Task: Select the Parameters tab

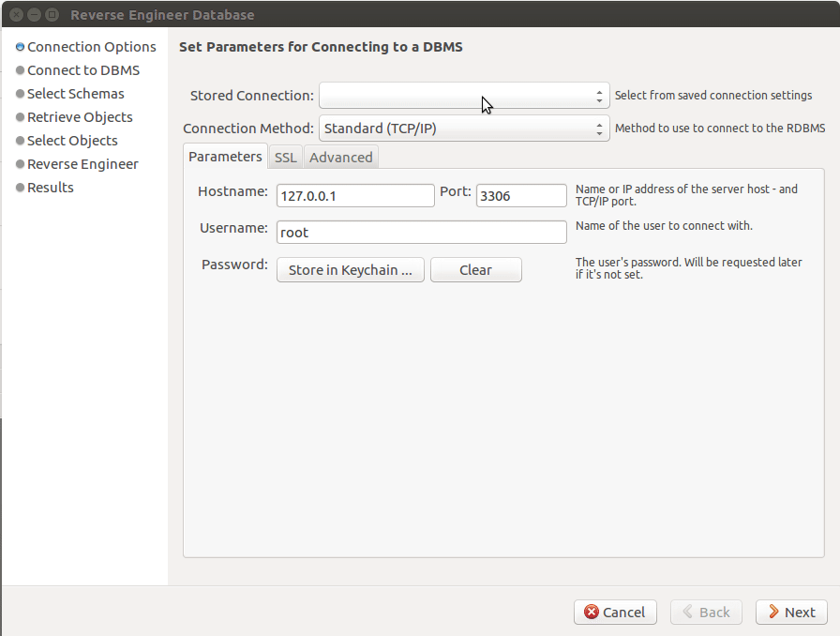Action: coord(225,157)
